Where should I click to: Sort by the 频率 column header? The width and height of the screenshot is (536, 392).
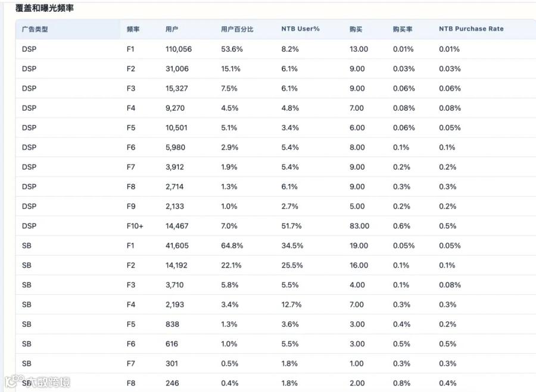[x=133, y=29]
